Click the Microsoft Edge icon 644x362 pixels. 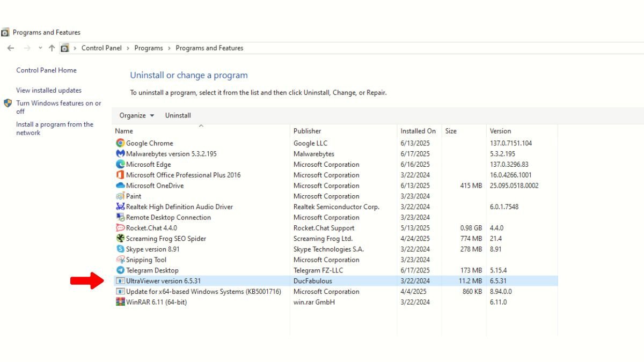120,165
